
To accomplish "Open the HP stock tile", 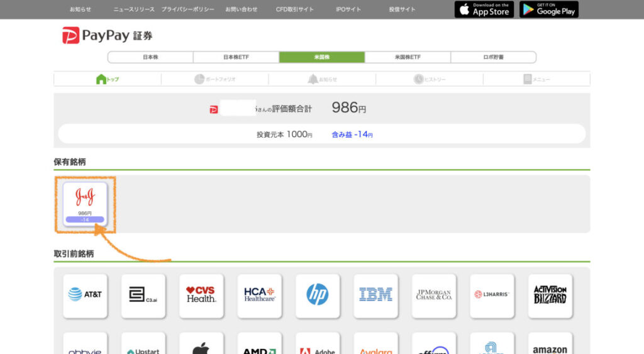I will coord(318,295).
